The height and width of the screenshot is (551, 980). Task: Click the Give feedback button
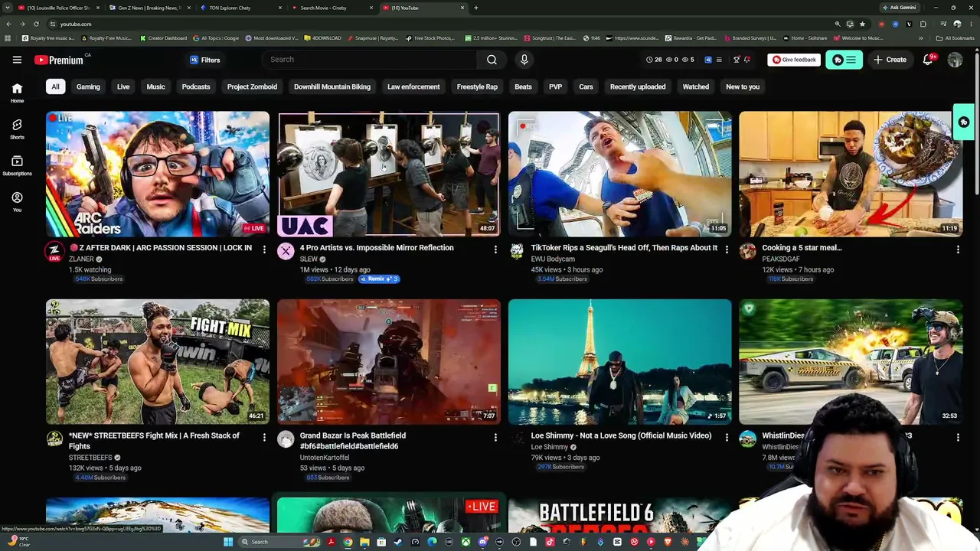[794, 60]
